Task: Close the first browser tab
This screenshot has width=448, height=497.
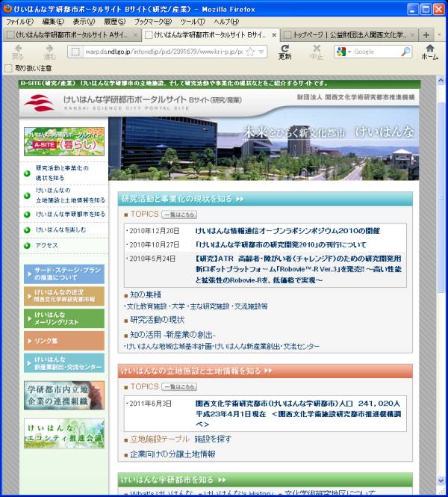Action: (134, 35)
